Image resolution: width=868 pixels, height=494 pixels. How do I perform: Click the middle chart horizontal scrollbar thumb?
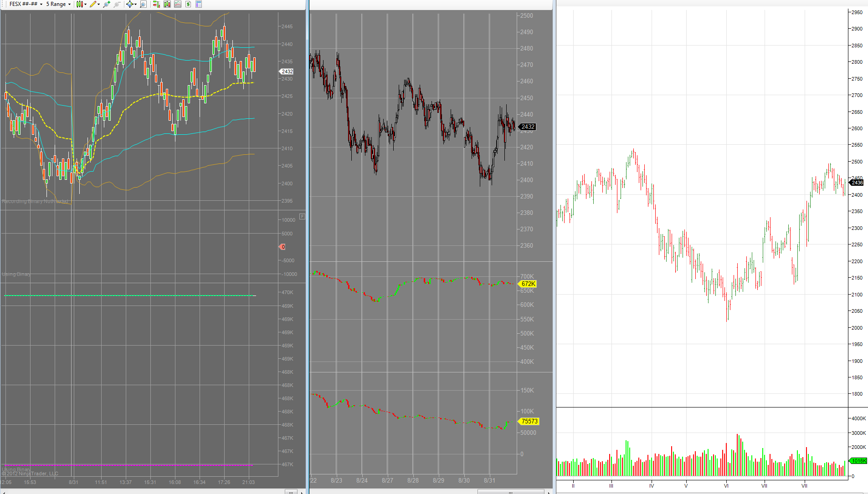click(511, 492)
